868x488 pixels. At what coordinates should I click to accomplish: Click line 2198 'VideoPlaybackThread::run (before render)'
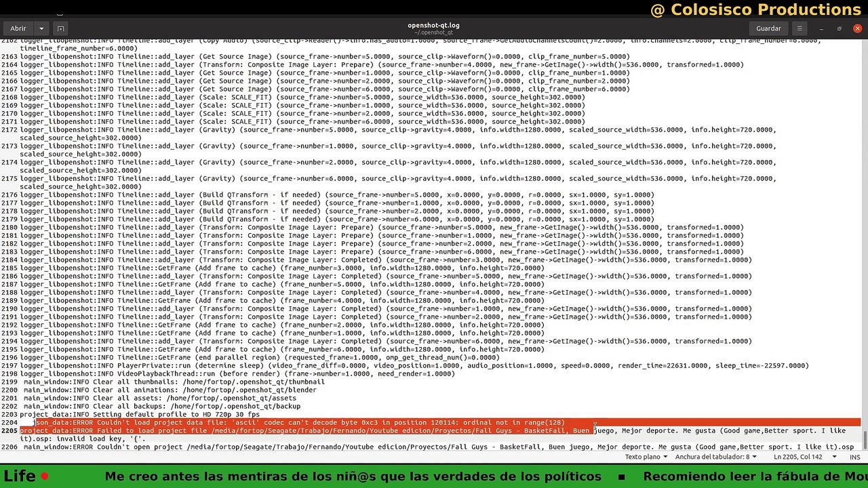coord(237,373)
